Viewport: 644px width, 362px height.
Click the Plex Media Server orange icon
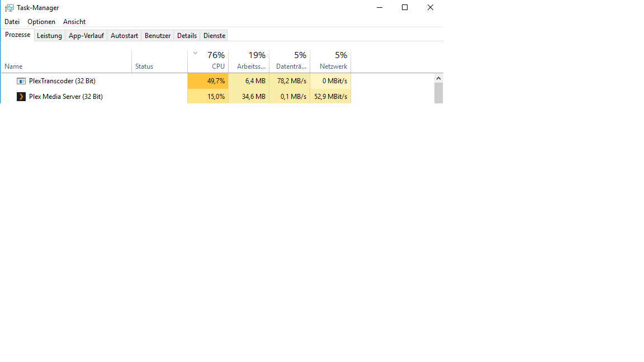(21, 97)
